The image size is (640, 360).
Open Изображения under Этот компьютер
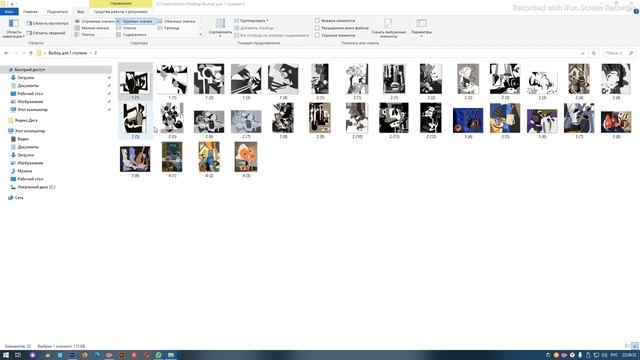click(x=27, y=163)
